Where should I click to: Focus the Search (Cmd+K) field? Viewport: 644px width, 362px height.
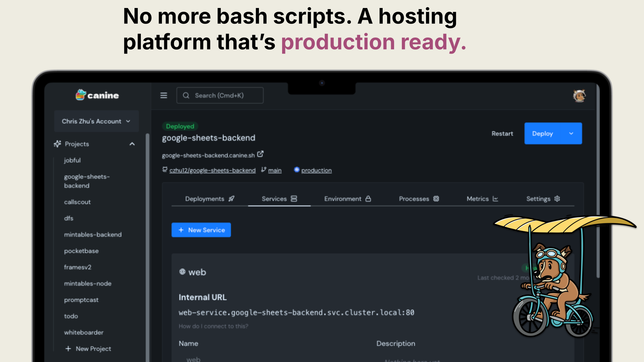(220, 96)
